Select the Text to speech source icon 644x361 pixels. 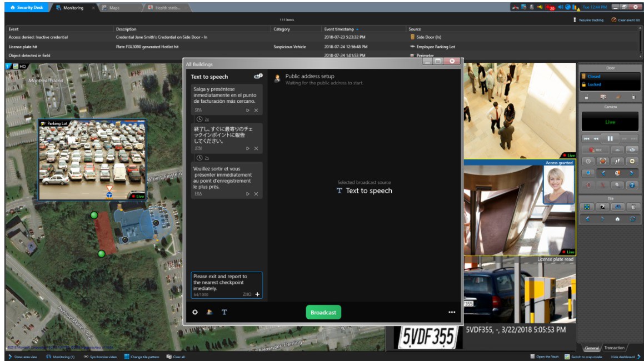pos(224,312)
